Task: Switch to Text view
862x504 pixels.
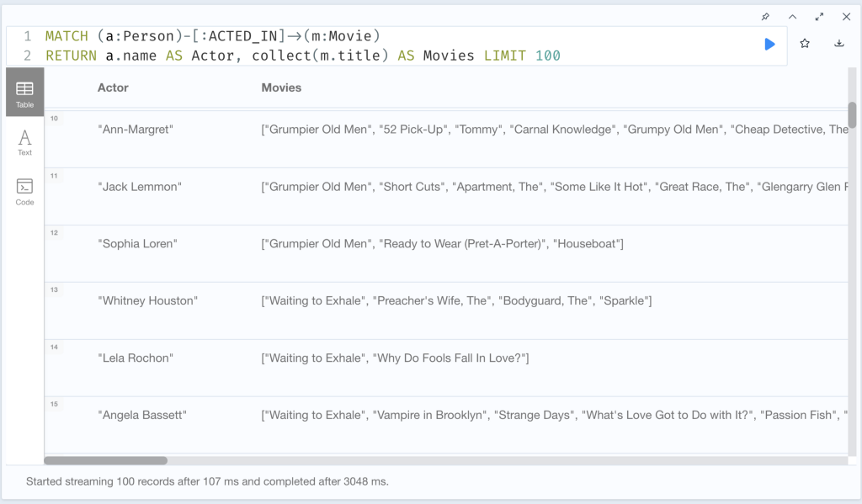Action: click(x=24, y=142)
